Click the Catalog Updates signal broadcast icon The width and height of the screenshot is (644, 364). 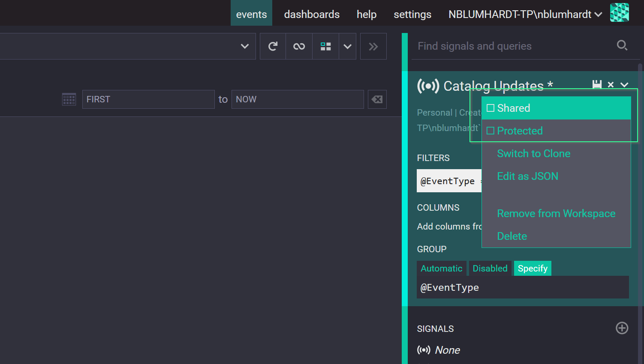(428, 86)
